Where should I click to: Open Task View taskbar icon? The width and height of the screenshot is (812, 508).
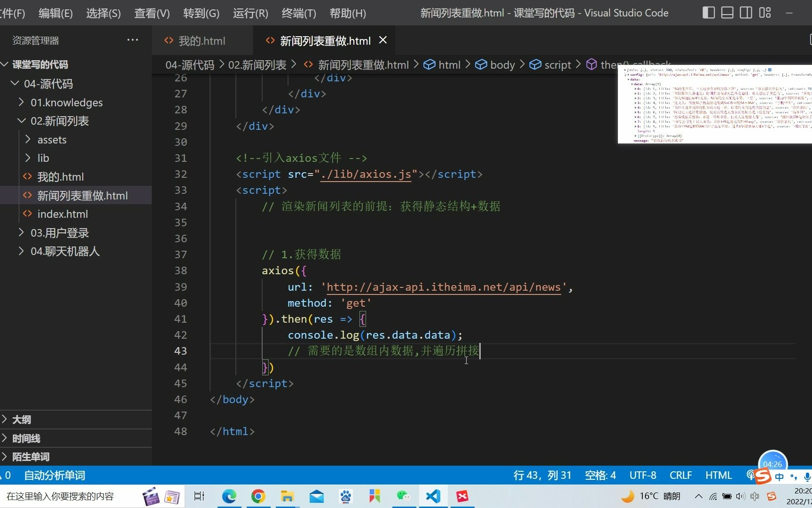pyautogui.click(x=199, y=496)
